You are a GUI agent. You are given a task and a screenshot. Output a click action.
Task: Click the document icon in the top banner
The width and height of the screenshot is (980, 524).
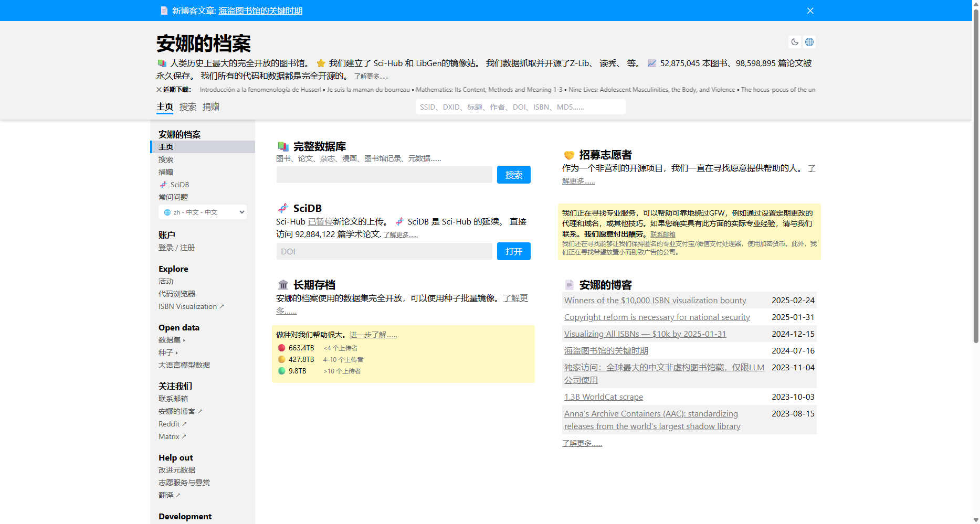164,10
